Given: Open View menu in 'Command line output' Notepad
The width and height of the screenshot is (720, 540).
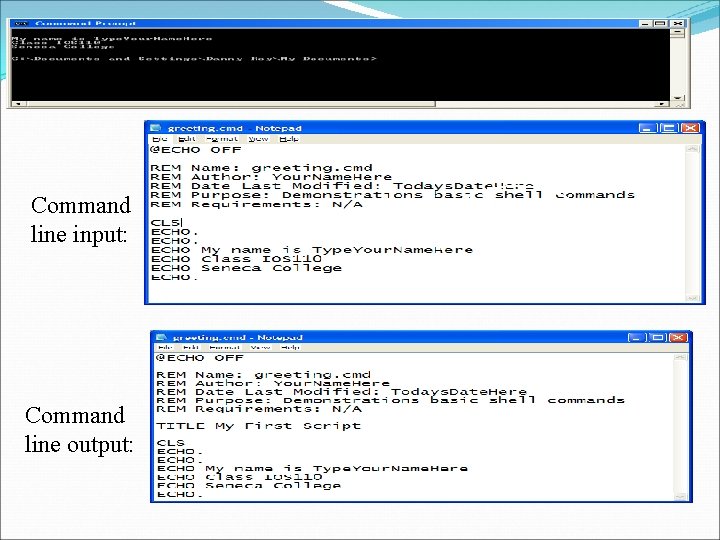Looking at the screenshot, I should tap(260, 347).
